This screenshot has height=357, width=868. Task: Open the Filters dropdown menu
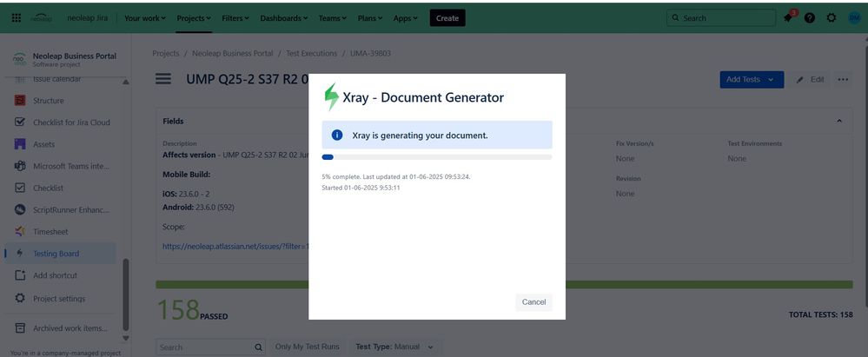235,18
